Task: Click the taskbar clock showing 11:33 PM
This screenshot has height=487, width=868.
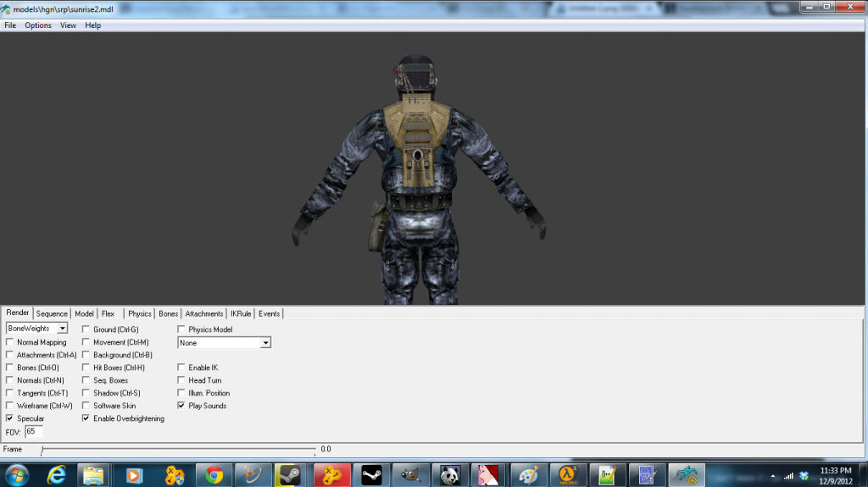Action: tap(836, 476)
